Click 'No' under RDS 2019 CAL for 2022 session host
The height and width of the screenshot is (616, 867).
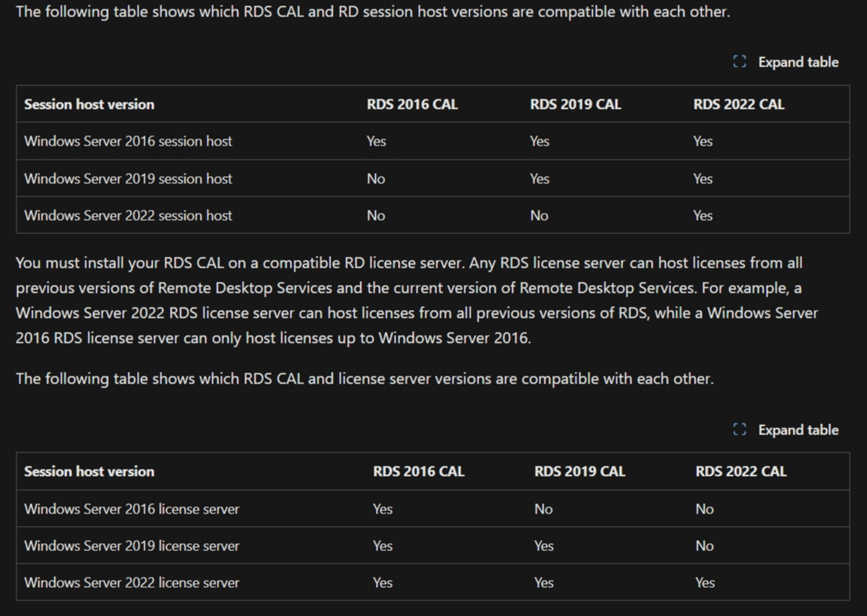(539, 215)
